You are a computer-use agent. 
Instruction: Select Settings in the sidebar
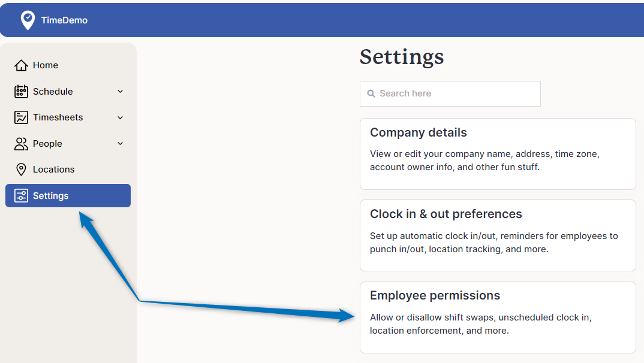click(68, 196)
